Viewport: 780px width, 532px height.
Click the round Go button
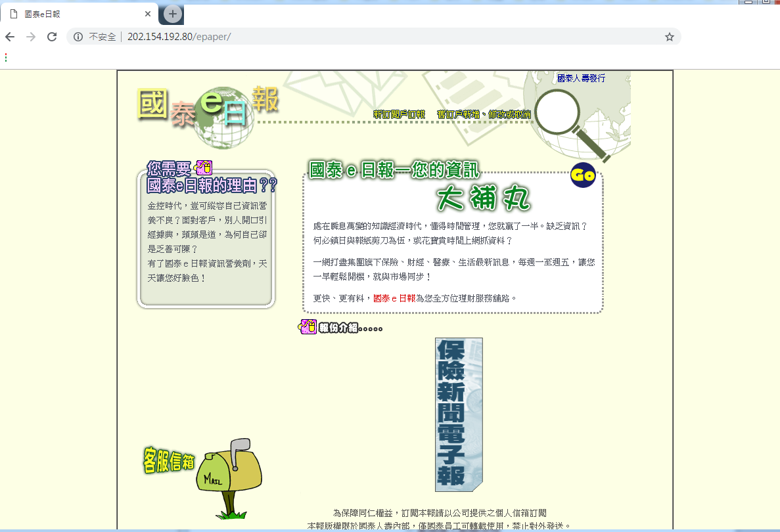(583, 175)
